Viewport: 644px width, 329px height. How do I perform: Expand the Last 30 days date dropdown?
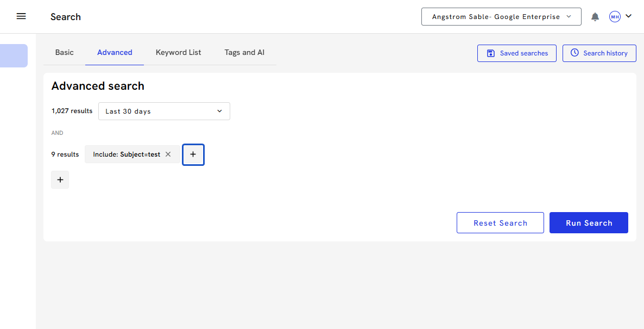(x=164, y=111)
